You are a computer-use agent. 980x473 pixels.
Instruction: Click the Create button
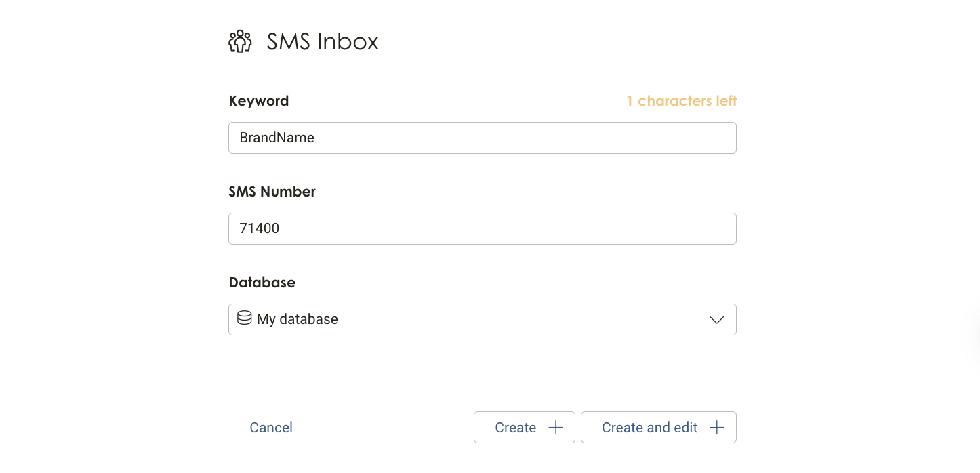point(525,428)
